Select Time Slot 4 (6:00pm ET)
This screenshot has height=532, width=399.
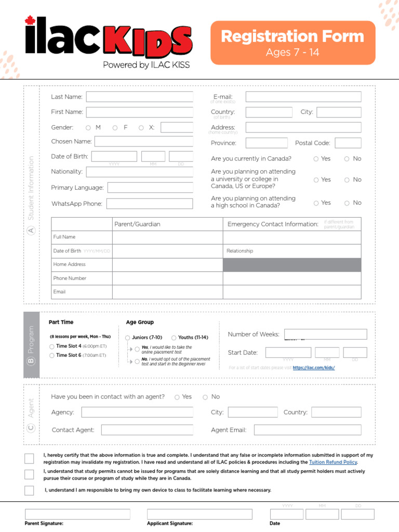52,347
